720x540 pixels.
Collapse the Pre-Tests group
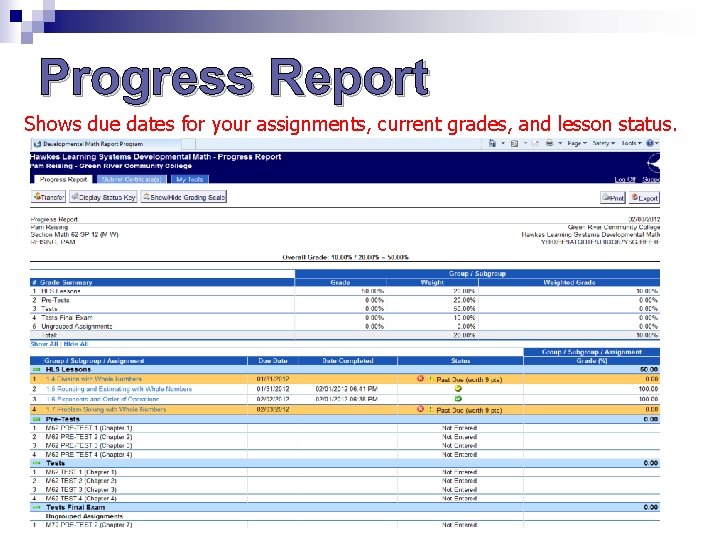coord(36,419)
